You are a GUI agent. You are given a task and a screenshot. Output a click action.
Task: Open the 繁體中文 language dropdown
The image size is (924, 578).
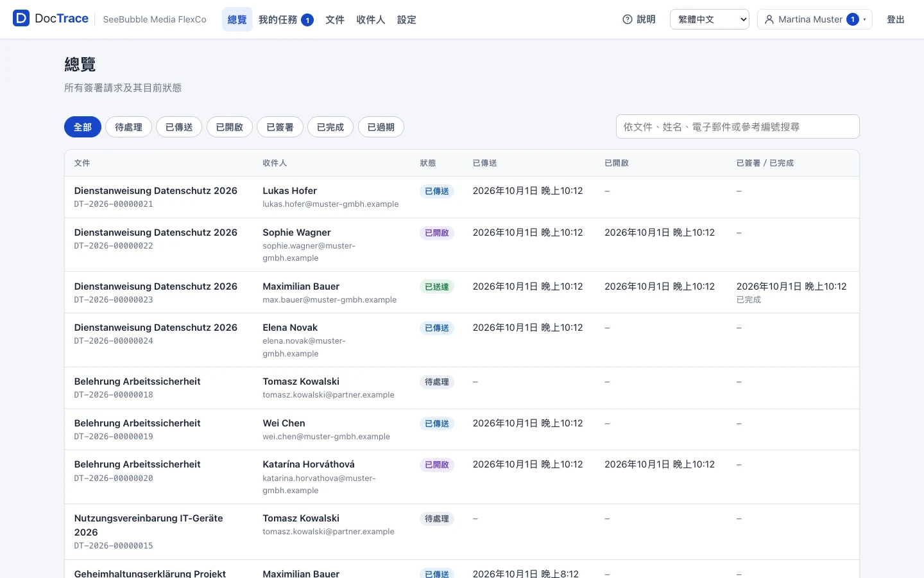click(x=710, y=19)
